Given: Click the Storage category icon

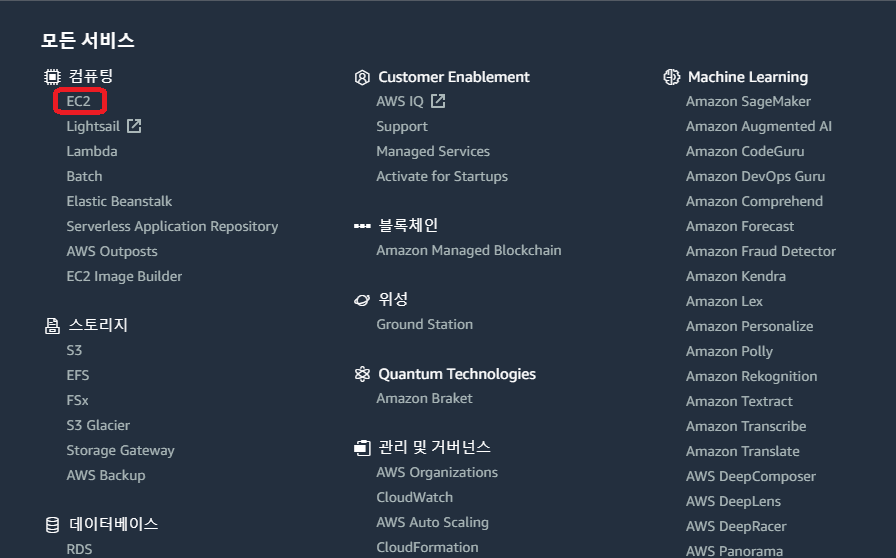Looking at the screenshot, I should 52,325.
